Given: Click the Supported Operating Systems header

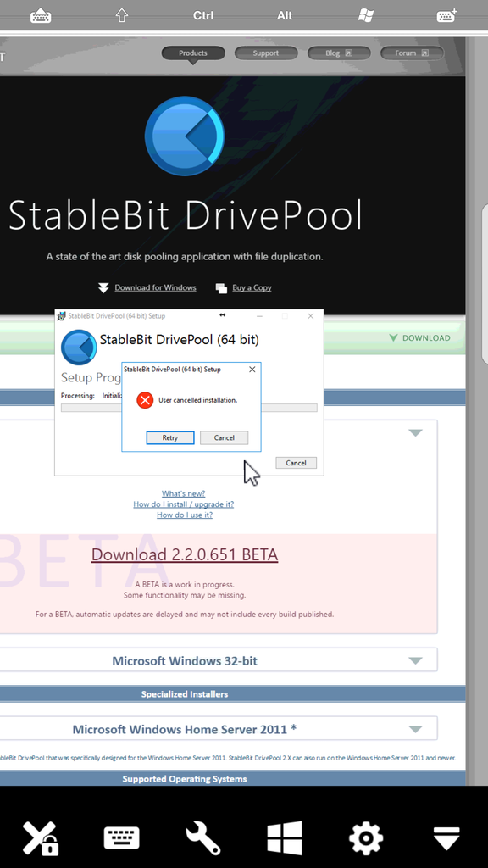Looking at the screenshot, I should coord(184,779).
